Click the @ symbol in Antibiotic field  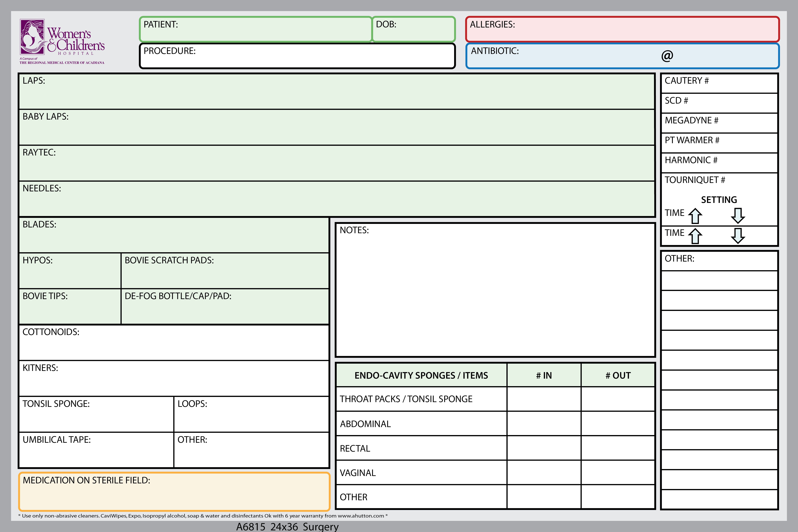[667, 56]
